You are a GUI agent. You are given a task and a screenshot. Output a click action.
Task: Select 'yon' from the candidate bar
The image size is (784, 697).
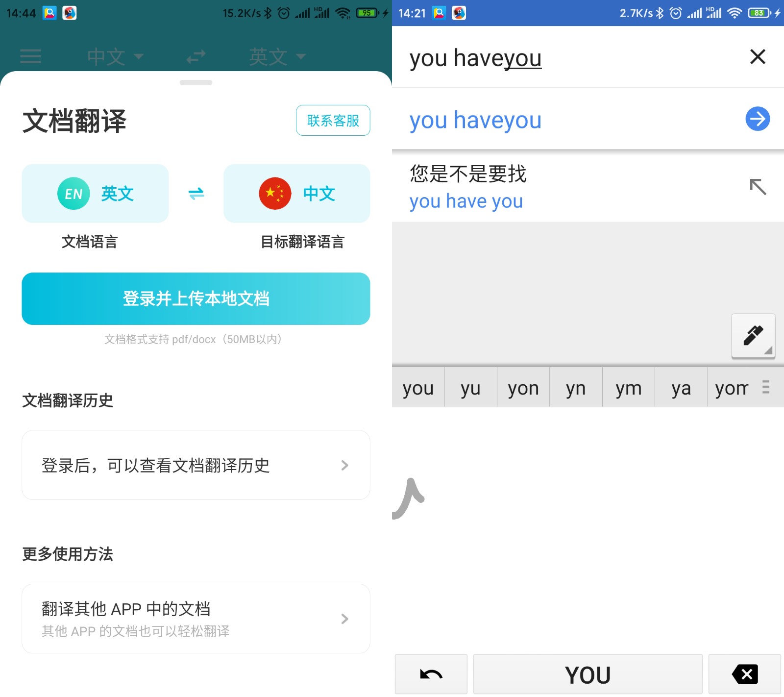point(523,387)
